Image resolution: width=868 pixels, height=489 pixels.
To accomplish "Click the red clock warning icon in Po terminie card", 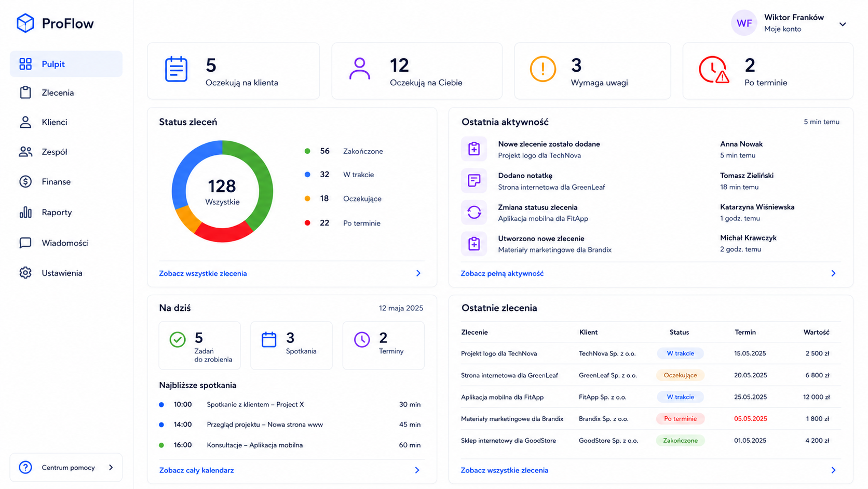I will 714,70.
